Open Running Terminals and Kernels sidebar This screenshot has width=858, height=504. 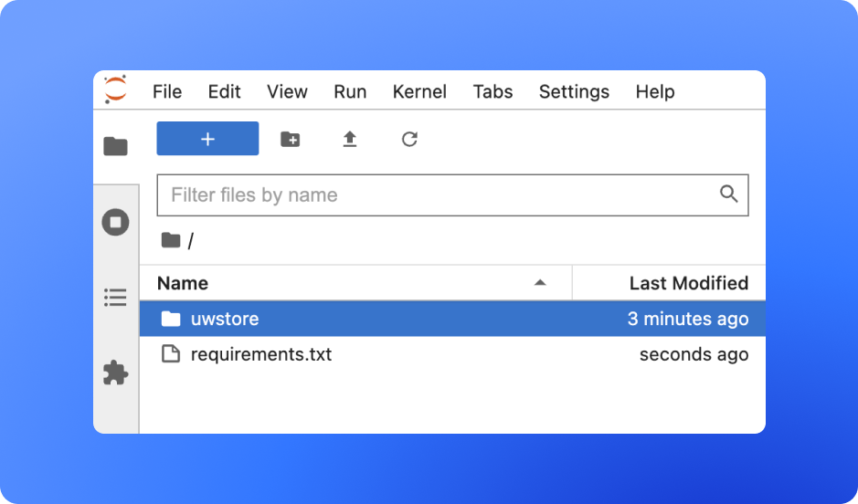tap(115, 222)
